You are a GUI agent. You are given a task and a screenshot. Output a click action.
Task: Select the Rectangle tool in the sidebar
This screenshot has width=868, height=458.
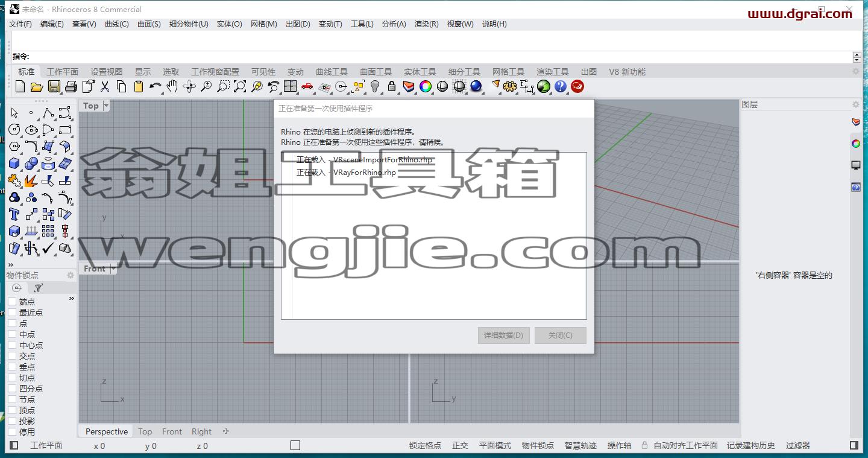[x=65, y=130]
